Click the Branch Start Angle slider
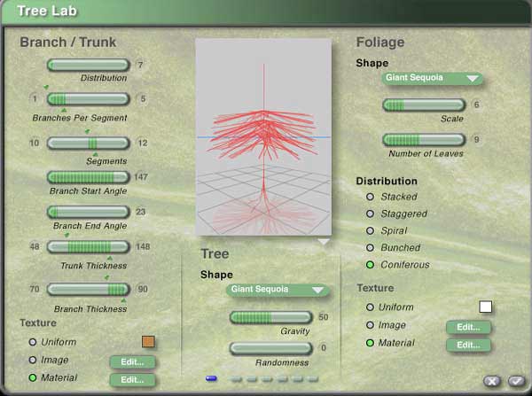532x396 pixels. pos(88,177)
